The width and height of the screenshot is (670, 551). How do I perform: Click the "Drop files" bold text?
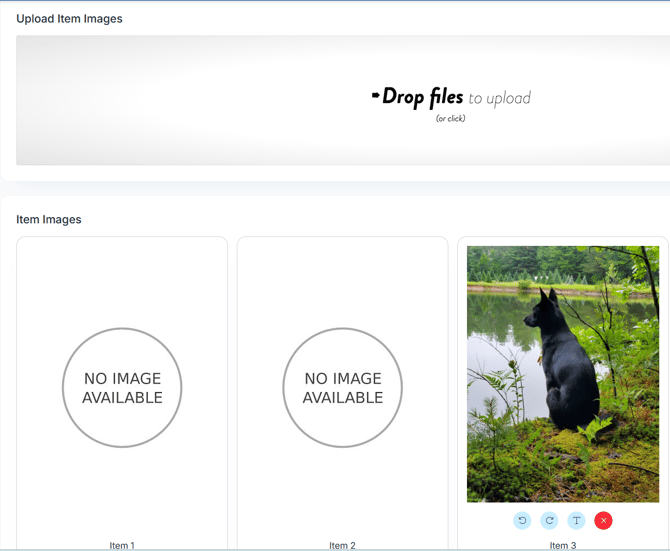pyautogui.click(x=423, y=97)
